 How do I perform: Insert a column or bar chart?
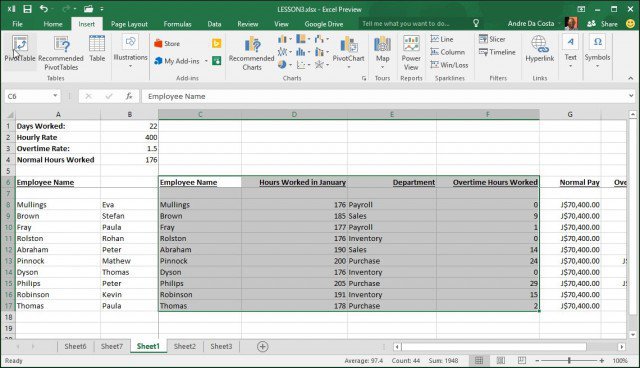point(284,39)
